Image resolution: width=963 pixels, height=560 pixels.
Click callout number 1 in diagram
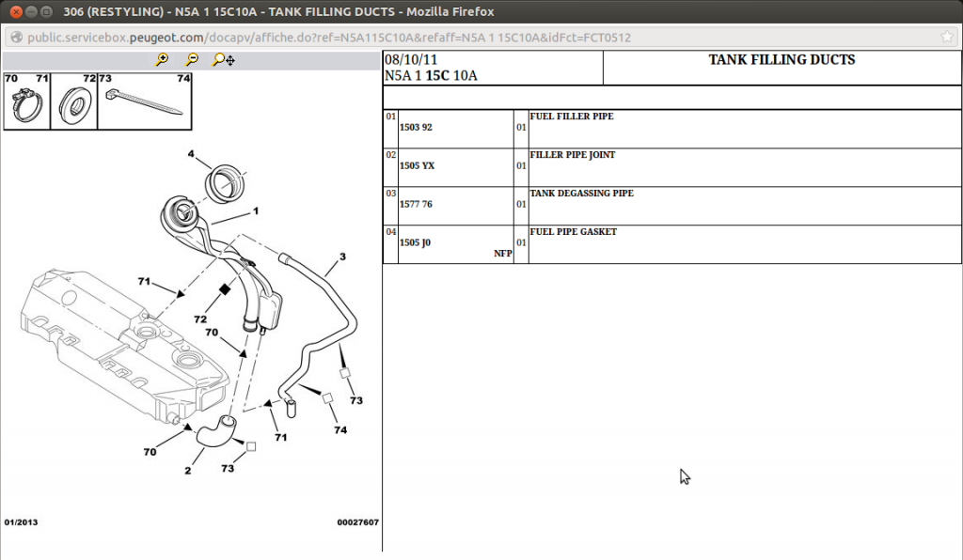(x=256, y=211)
